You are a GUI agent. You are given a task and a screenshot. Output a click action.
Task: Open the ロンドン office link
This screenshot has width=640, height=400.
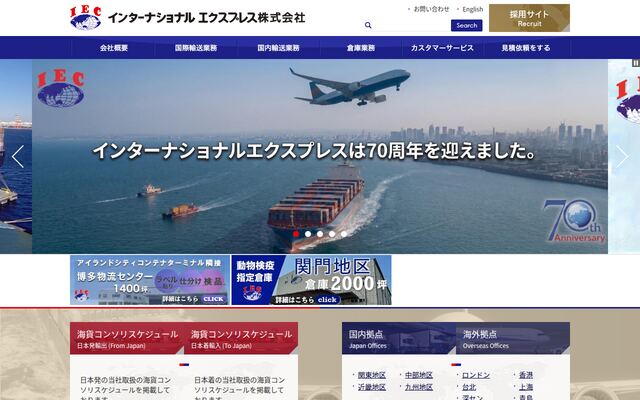coord(476,375)
